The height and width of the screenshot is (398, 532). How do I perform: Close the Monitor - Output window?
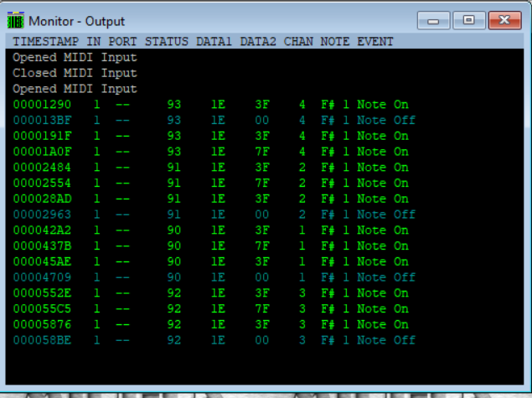(x=504, y=20)
